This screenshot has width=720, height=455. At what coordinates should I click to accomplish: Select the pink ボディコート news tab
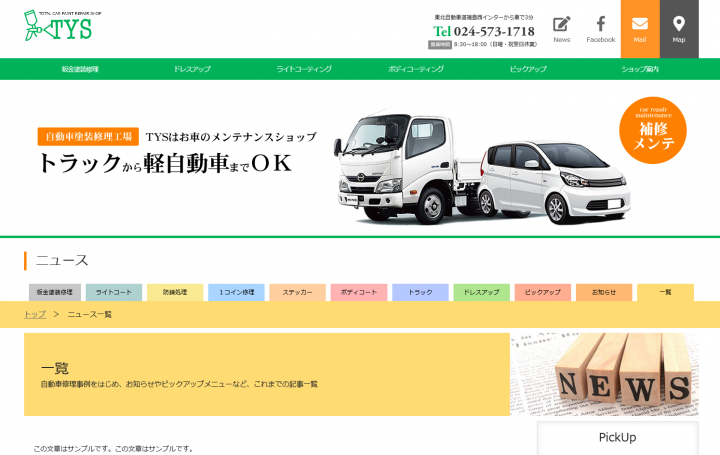point(359,292)
